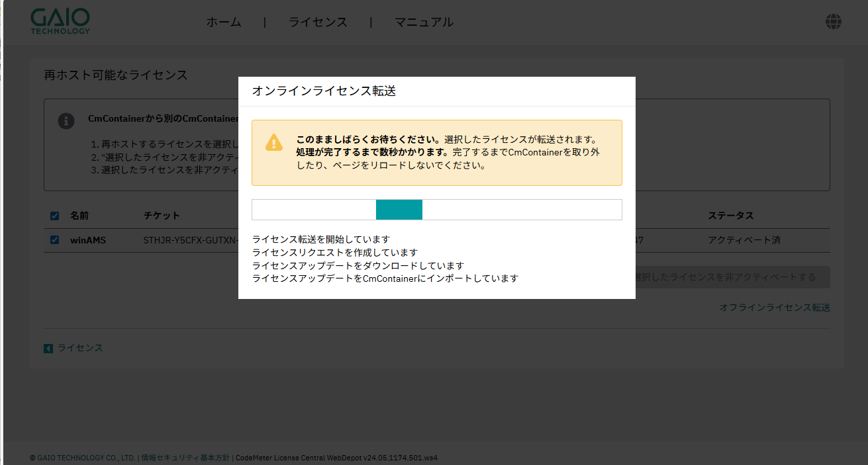
Task: Click the teal license transfer progress bar
Action: (x=399, y=210)
